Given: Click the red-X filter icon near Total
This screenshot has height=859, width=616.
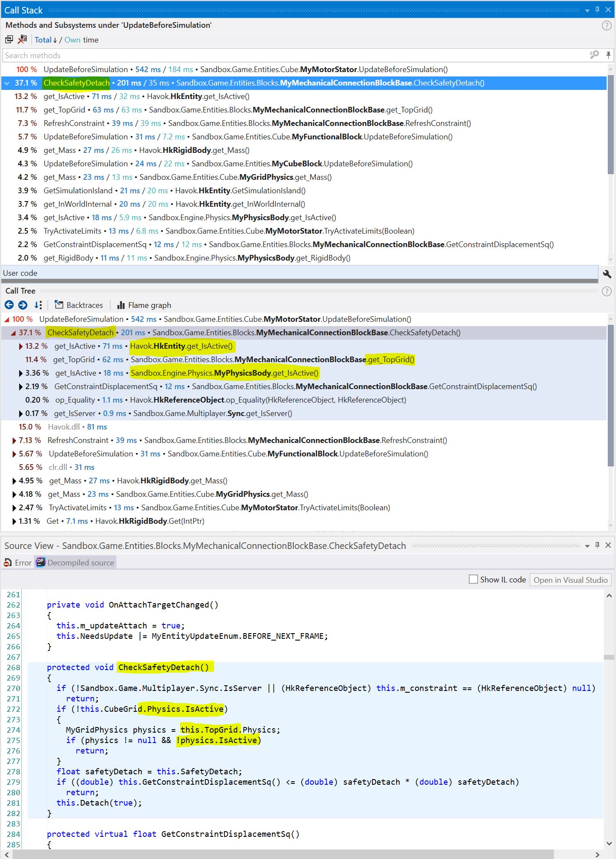Looking at the screenshot, I should [22, 40].
